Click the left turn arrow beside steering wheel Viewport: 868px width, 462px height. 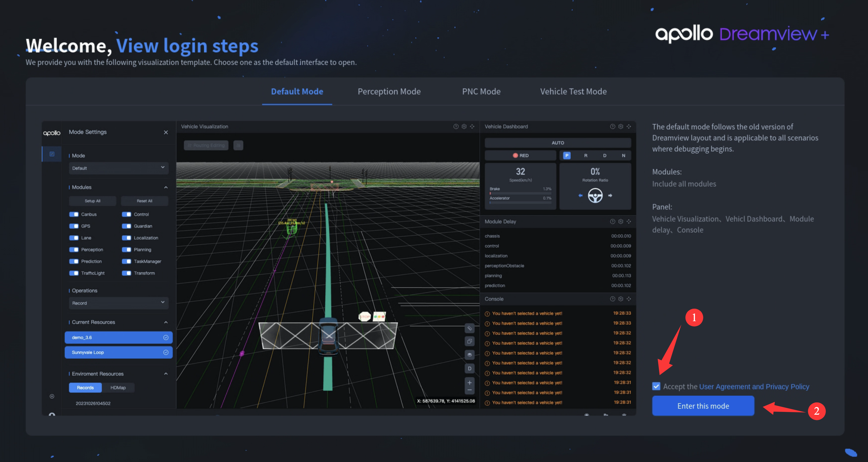point(580,195)
